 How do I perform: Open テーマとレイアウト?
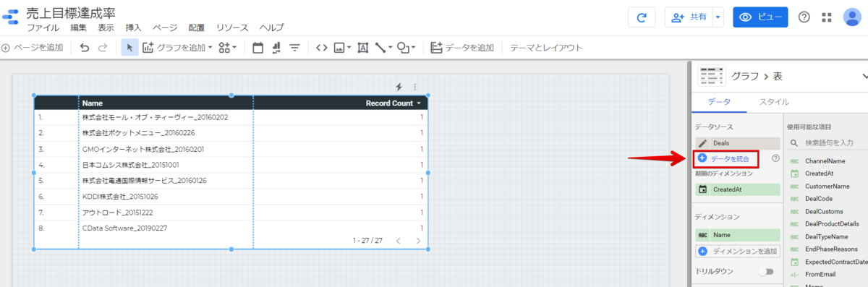[x=546, y=48]
